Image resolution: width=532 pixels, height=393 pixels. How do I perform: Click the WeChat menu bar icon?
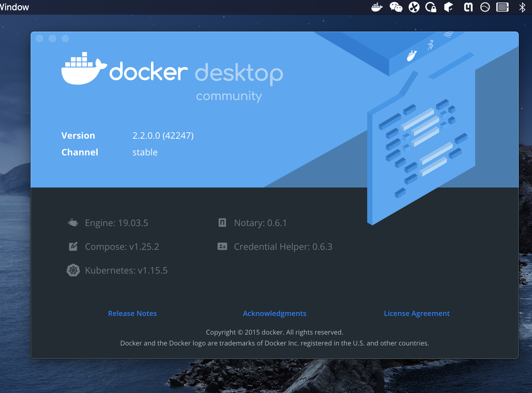pos(396,7)
